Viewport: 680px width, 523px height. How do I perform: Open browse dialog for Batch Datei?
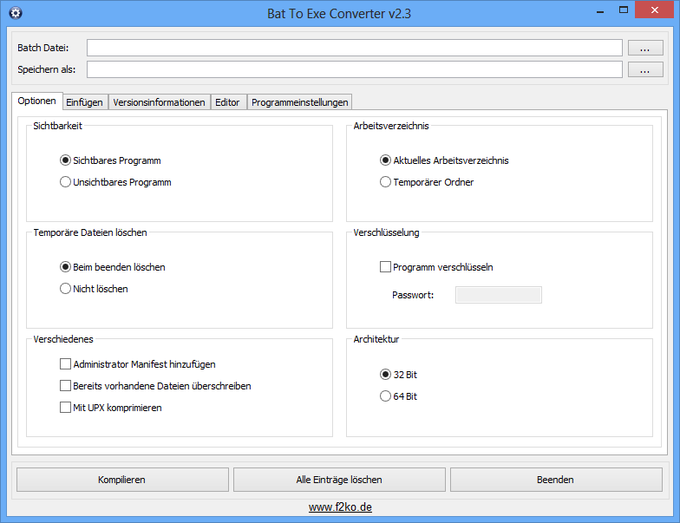pos(645,48)
